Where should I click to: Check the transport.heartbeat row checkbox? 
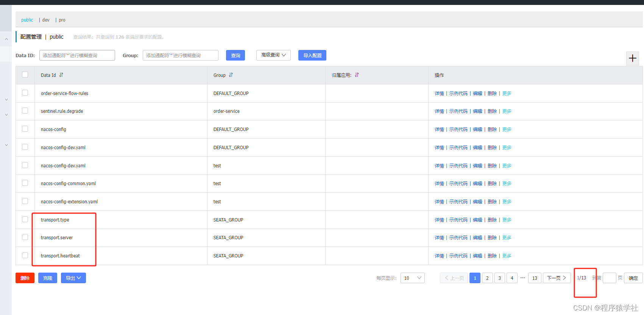point(25,255)
